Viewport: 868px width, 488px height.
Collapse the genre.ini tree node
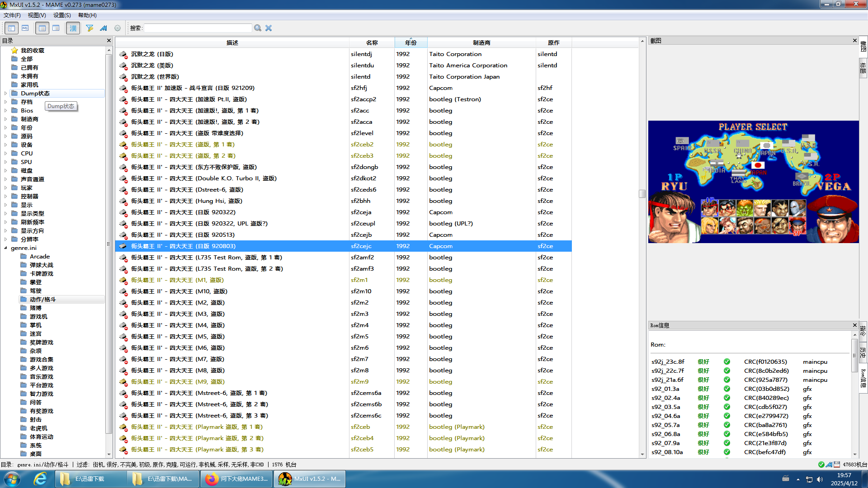click(x=5, y=248)
